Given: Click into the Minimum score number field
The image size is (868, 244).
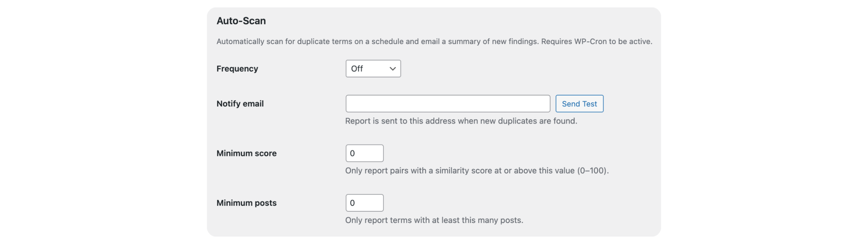Looking at the screenshot, I should (364, 153).
